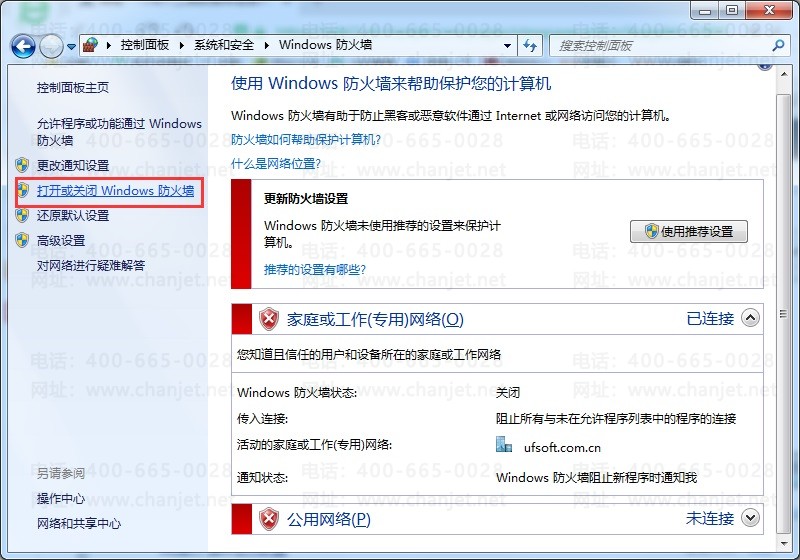Click the magnifier search icon
This screenshot has width=800, height=560.
778,46
